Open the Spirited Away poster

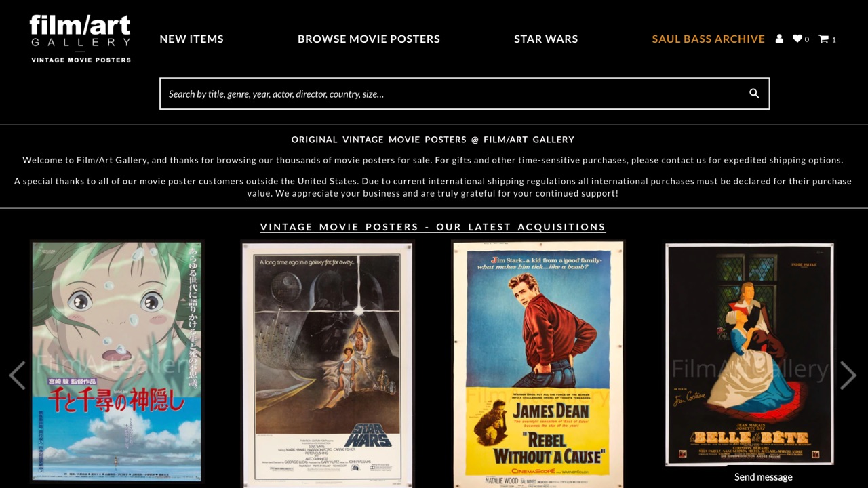pos(117,361)
